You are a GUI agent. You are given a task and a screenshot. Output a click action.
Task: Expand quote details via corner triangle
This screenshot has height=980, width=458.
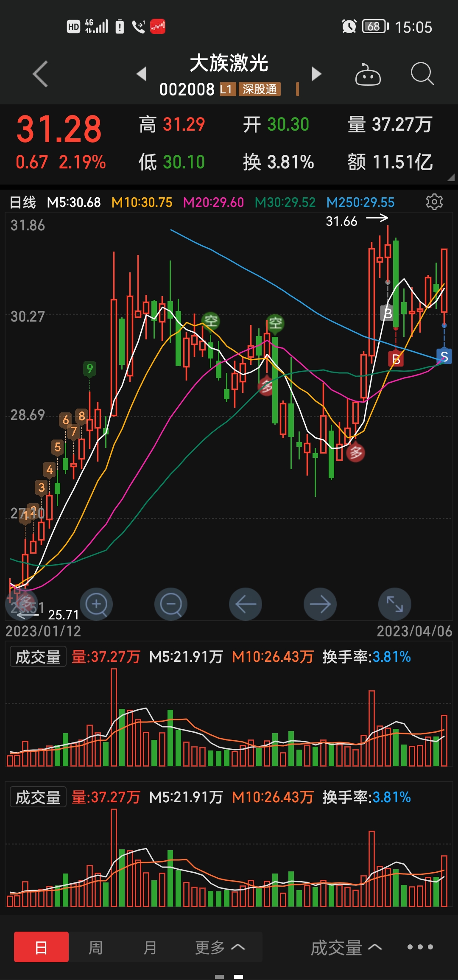click(450, 177)
